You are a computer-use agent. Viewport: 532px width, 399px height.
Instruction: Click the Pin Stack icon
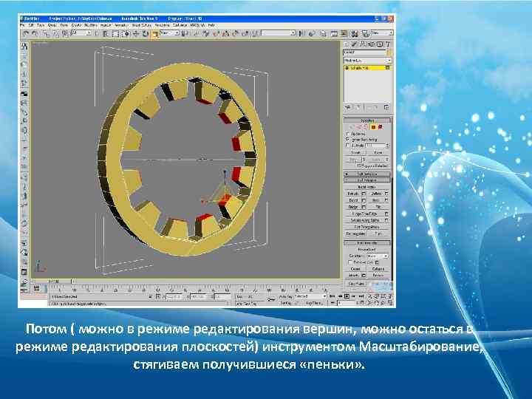coord(349,107)
